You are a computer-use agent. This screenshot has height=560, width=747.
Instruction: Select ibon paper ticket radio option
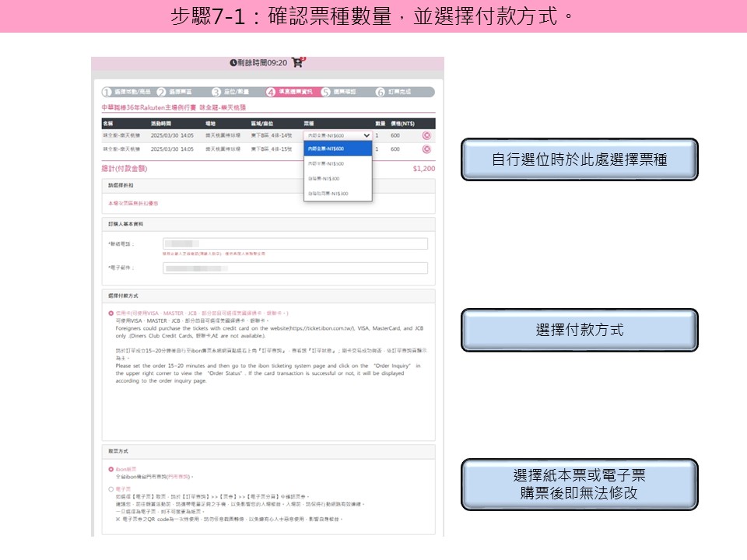pos(111,469)
